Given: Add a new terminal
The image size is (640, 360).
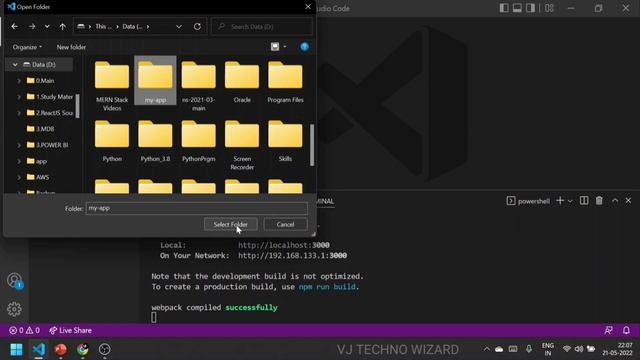Looking at the screenshot, I should (560, 200).
